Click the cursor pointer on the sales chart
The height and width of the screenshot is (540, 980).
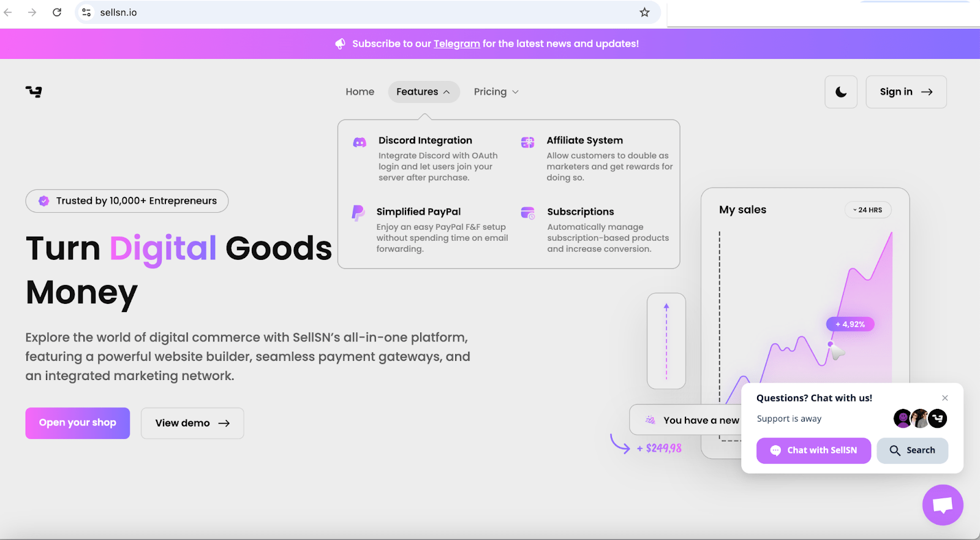click(837, 351)
